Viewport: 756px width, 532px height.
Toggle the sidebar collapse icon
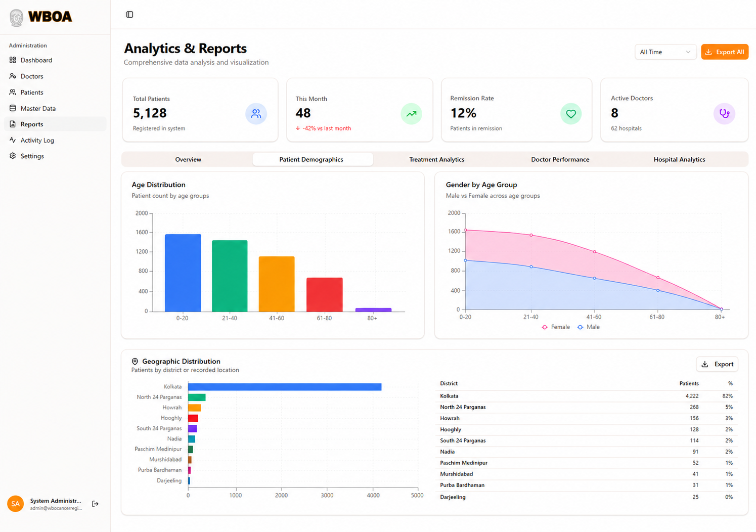point(129,15)
